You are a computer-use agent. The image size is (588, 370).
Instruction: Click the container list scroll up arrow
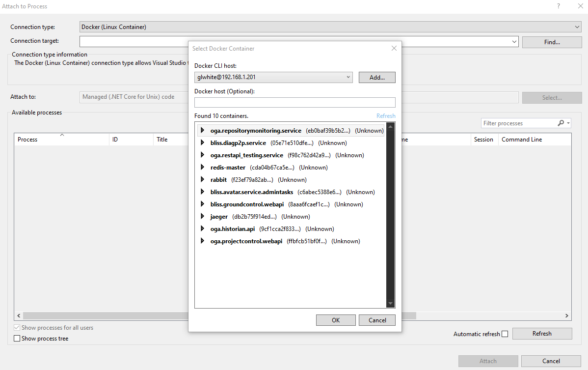[390, 127]
